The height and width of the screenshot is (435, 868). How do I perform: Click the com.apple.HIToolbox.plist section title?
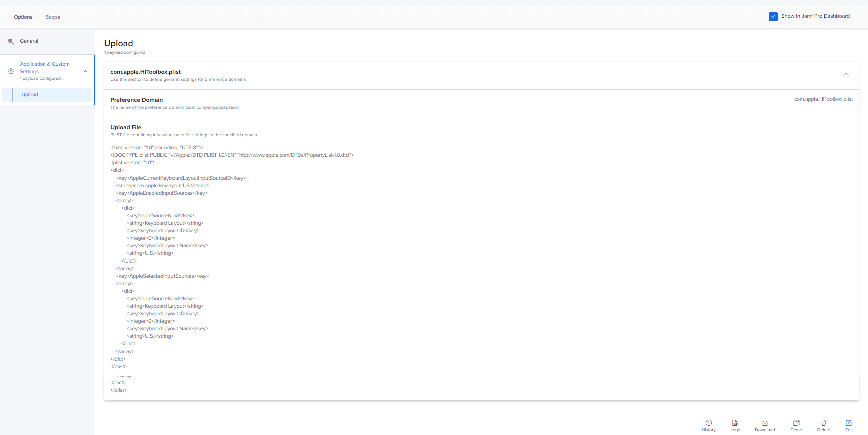pos(145,72)
